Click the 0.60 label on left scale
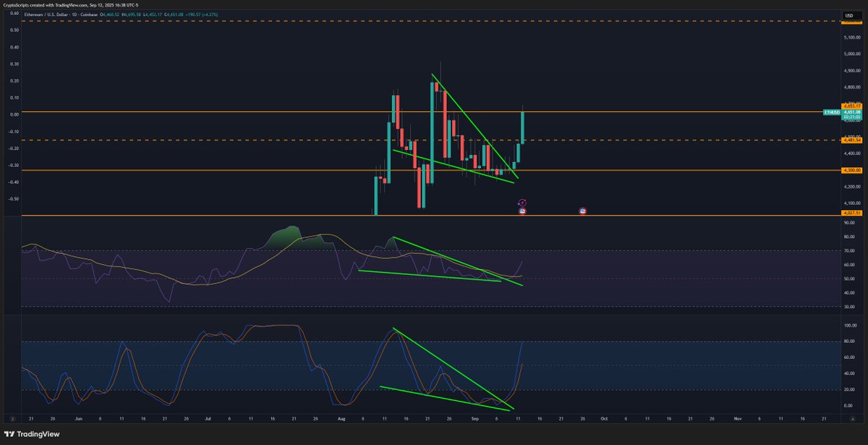This screenshot has width=868, height=445. point(14,12)
